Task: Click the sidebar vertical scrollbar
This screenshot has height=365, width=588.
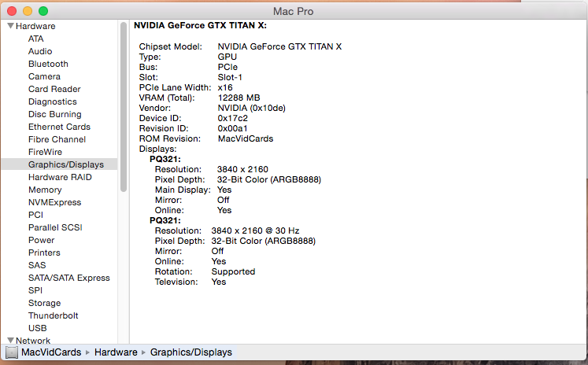Action: coord(124,107)
